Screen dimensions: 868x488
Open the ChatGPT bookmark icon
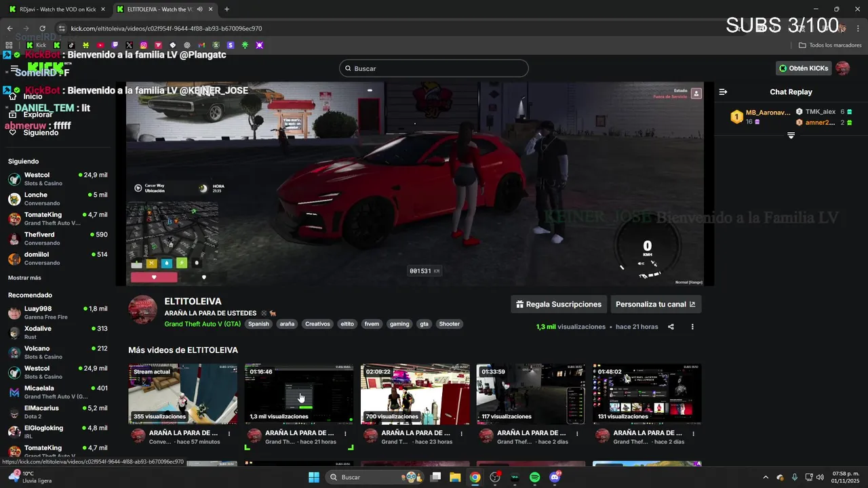pos(187,45)
